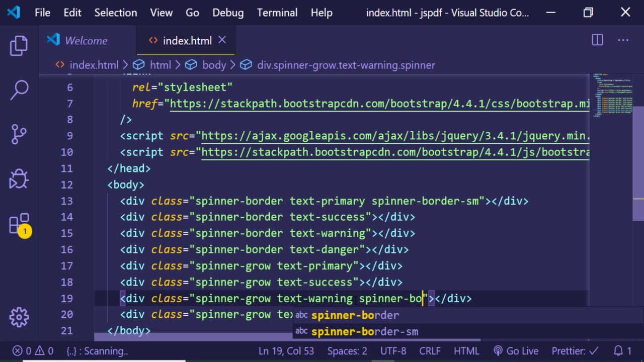
Task: Switch to the Welcome tab
Action: (x=86, y=41)
